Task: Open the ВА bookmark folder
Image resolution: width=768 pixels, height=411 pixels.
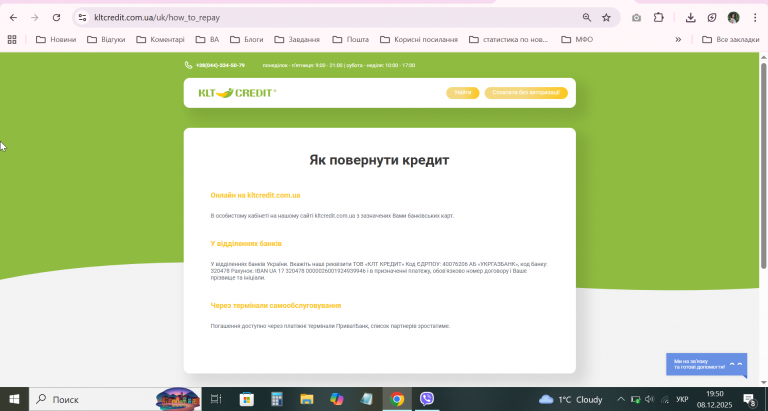Action: pos(207,40)
